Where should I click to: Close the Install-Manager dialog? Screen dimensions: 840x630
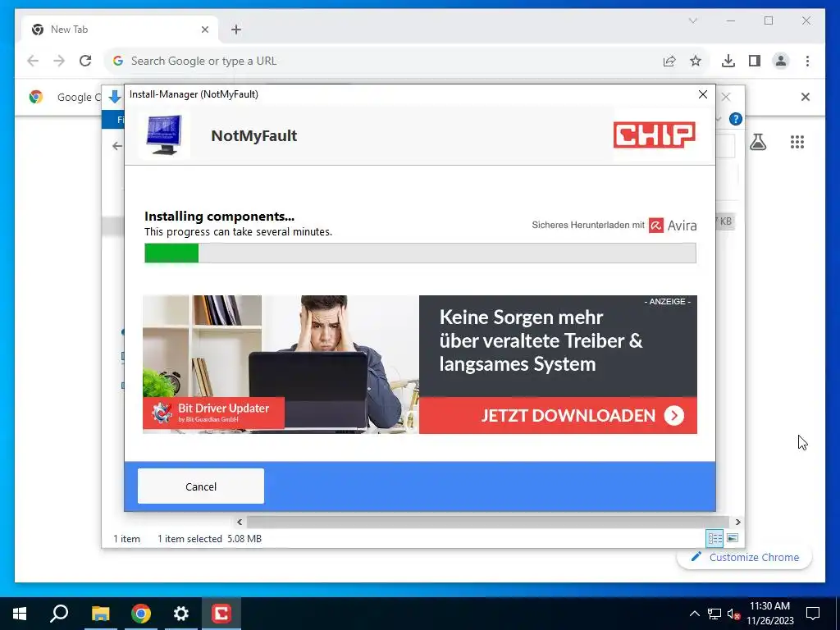pyautogui.click(x=703, y=94)
